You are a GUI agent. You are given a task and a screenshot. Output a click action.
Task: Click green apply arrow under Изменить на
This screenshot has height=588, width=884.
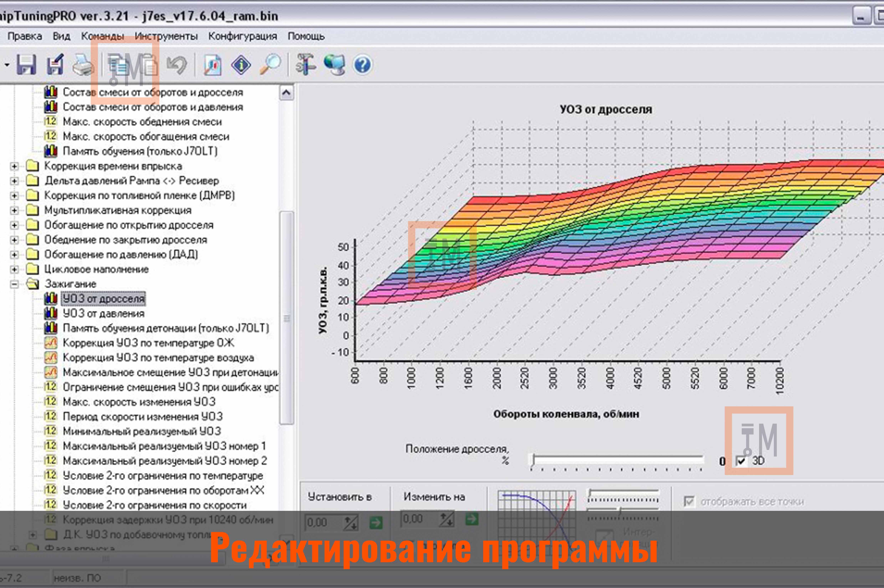(472, 519)
